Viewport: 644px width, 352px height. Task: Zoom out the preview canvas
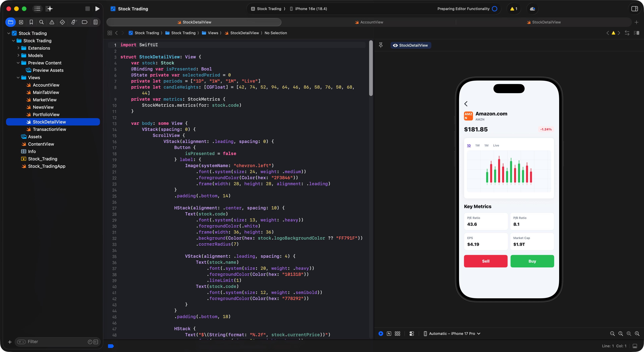(x=612, y=334)
